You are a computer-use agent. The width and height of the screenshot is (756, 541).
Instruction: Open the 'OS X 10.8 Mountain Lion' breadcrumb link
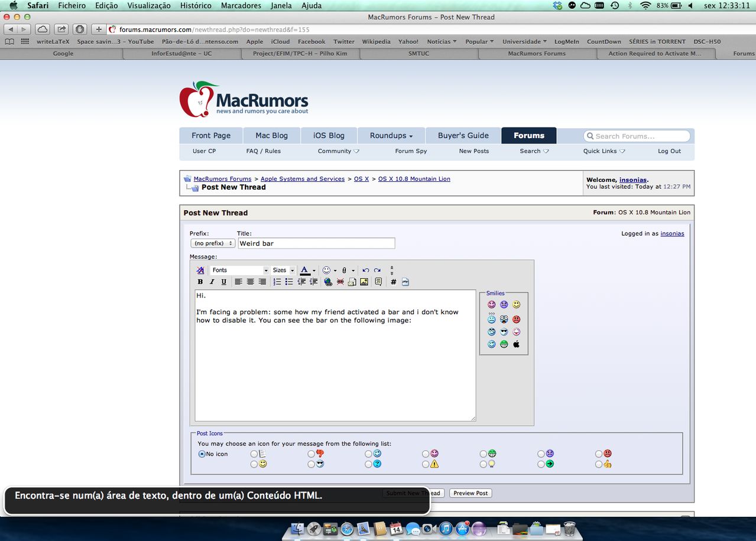tap(414, 179)
